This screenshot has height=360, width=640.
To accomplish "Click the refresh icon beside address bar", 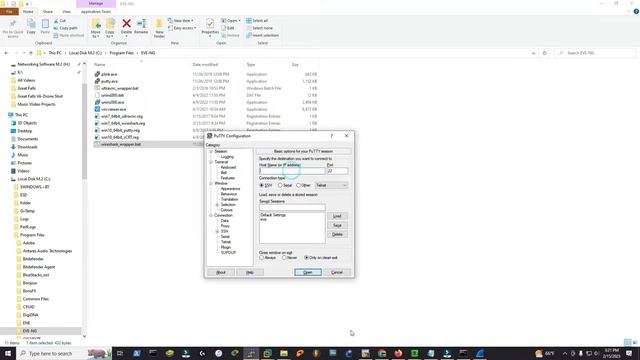I will [544, 53].
